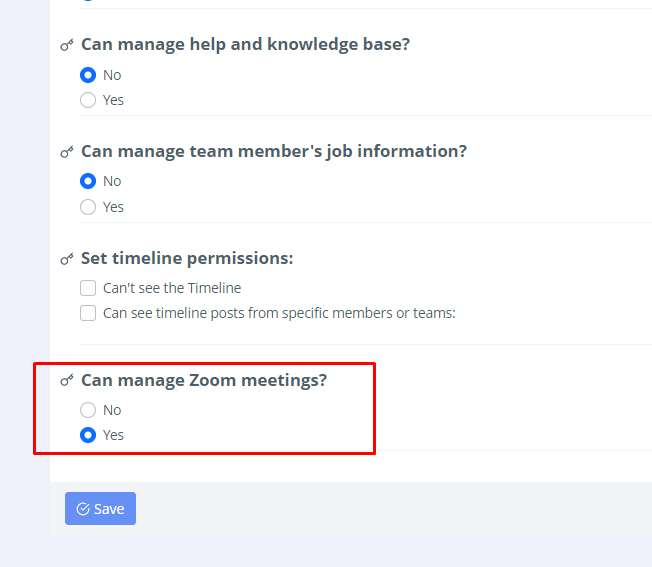Click 'Can manage team member's job information?' heading
652x567 pixels.
click(x=274, y=151)
